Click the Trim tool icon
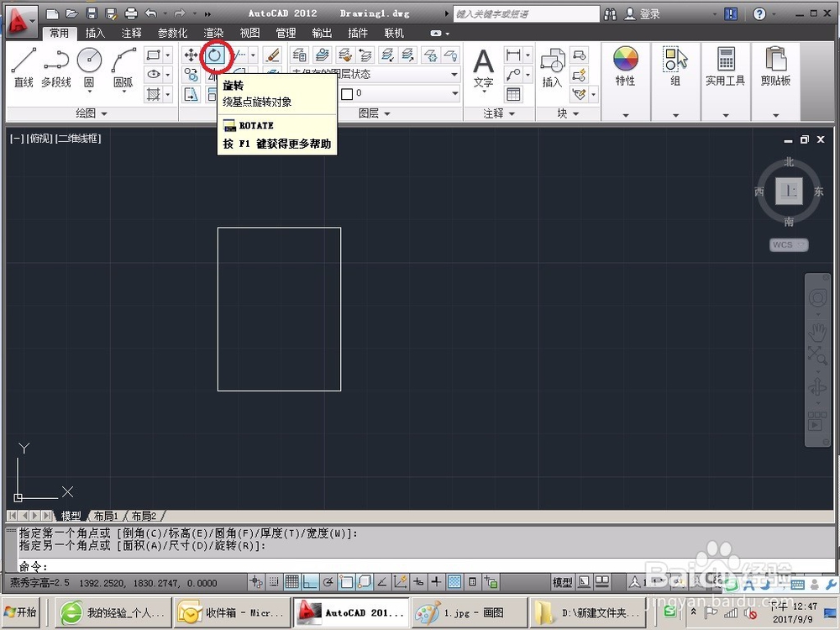840x630 pixels. click(x=240, y=55)
